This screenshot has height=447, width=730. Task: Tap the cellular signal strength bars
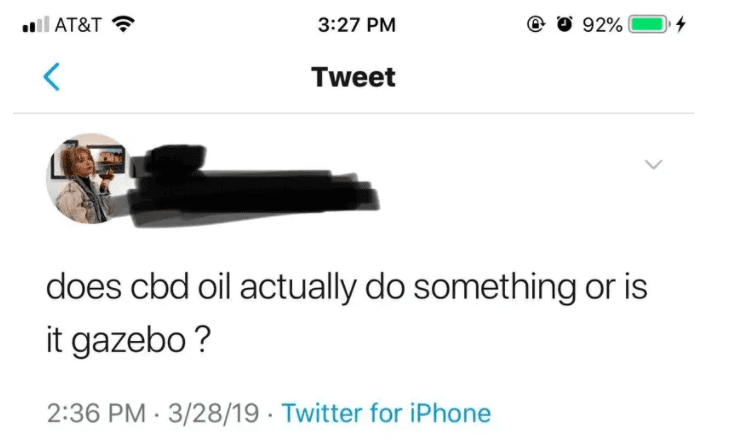pos(35,24)
